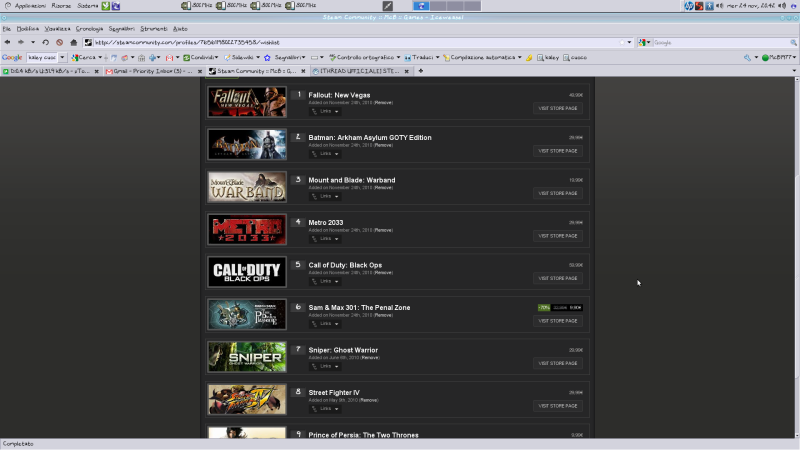Screen dimensions: 800x450
Task: Open the search engine selector dropdown
Action: [644, 42]
